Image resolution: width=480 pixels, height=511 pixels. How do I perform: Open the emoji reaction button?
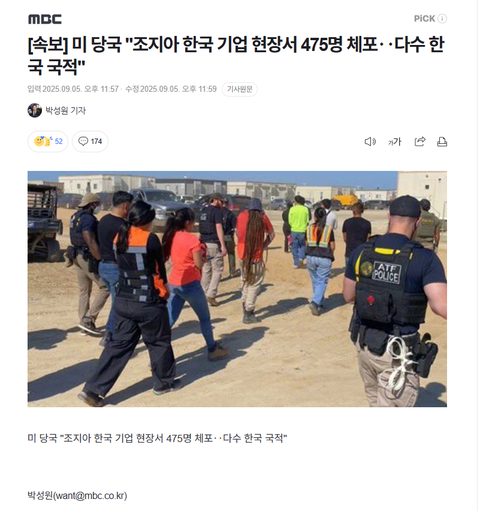click(48, 141)
